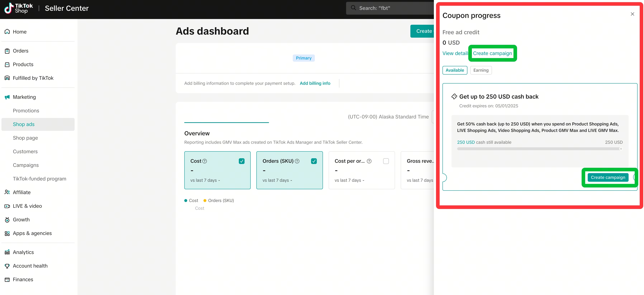Open TikTok-funded program
Image resolution: width=644 pixels, height=295 pixels.
38,179
